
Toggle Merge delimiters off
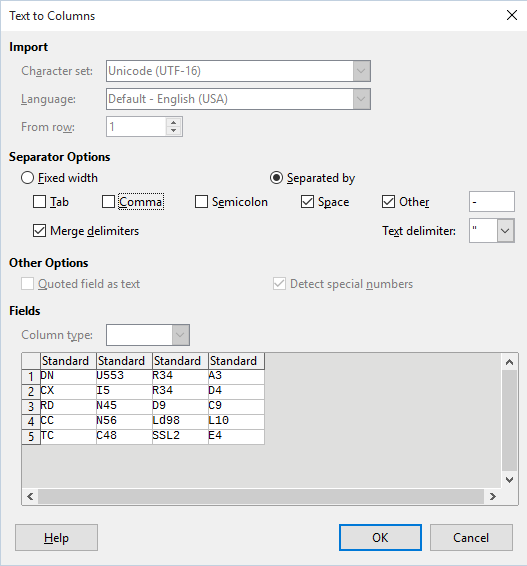click(x=39, y=230)
